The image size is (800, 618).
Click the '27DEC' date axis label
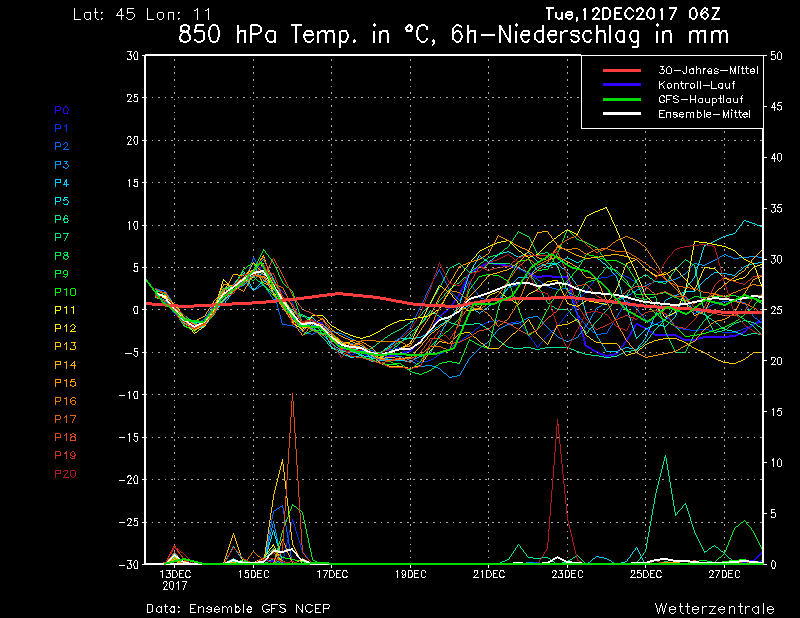724,574
